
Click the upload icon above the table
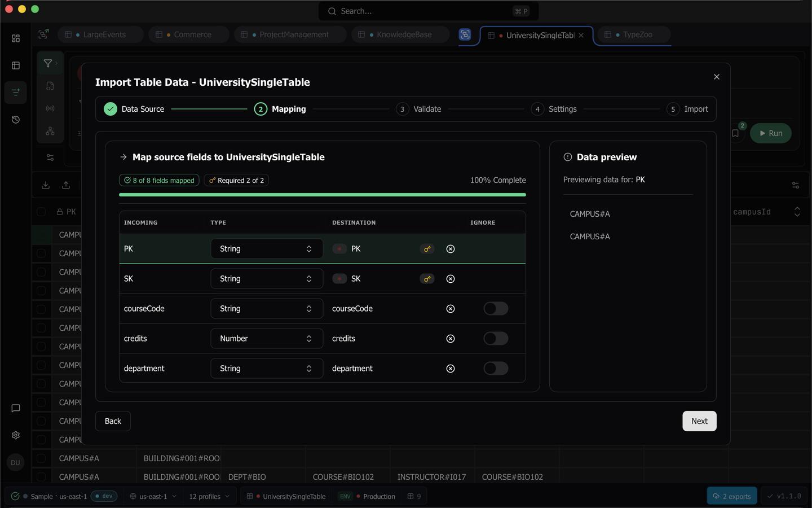66,185
